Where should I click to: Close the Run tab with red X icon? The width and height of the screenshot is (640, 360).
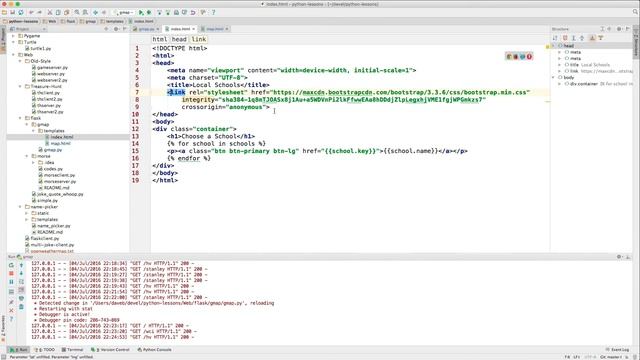(x=11, y=311)
